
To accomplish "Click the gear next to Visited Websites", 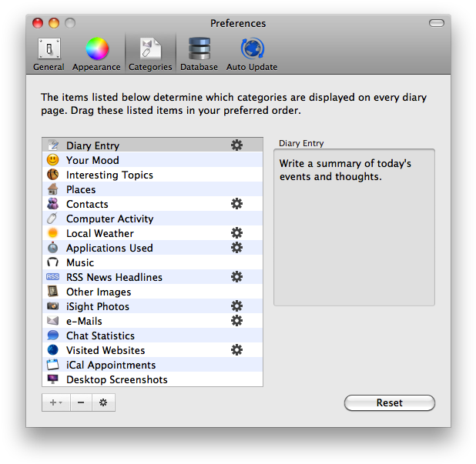I will 236,350.
